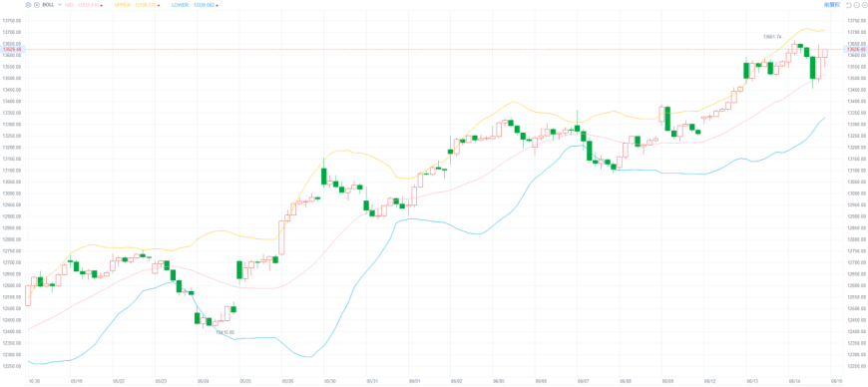This screenshot has width=868, height=387.
Task: Click the circled minus zoom-out icon
Action: coord(856,5)
